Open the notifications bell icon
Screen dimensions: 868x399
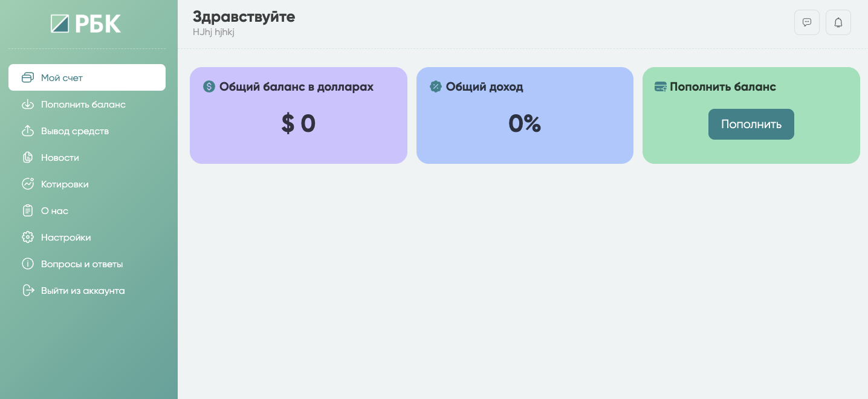tap(838, 22)
